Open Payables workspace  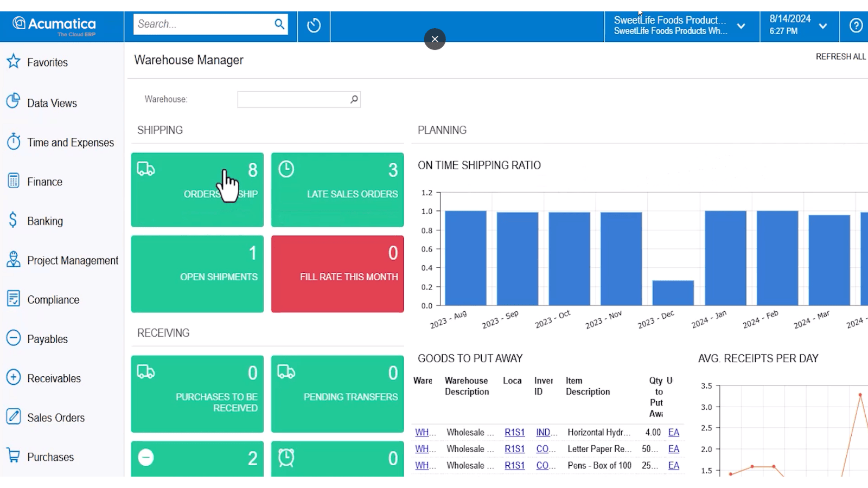(x=48, y=339)
